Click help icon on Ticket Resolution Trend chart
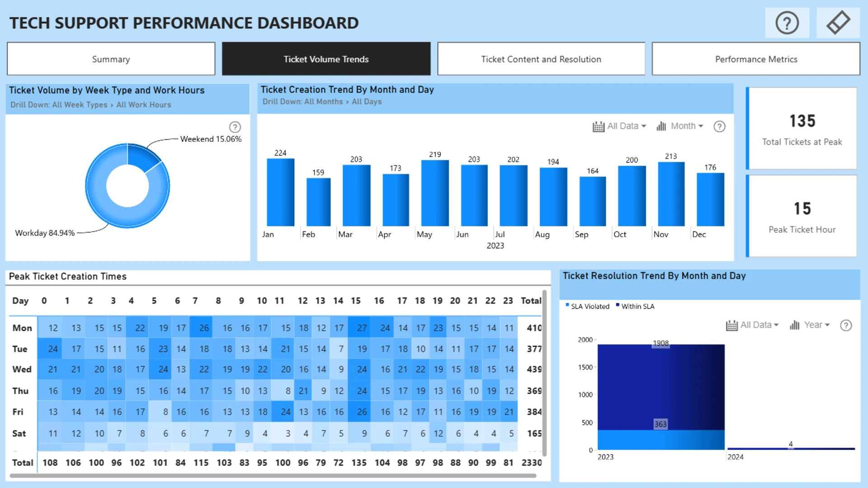868x488 pixels. [846, 325]
